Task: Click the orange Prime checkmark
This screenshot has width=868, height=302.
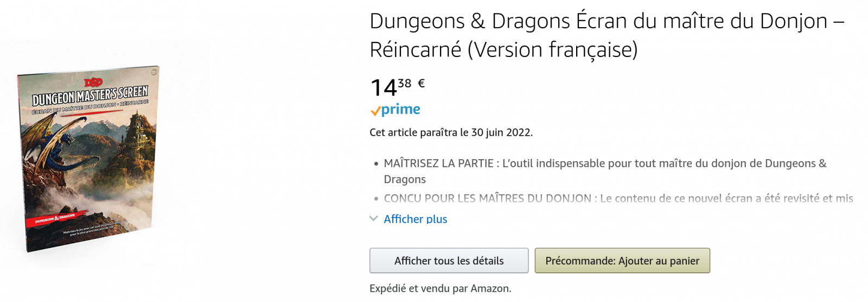Action: coord(375,111)
